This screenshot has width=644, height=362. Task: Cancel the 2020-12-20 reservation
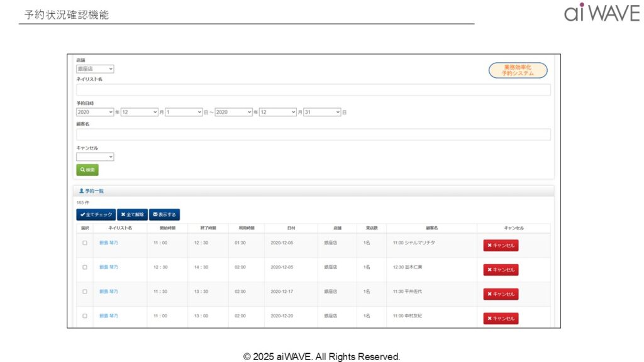coord(501,319)
